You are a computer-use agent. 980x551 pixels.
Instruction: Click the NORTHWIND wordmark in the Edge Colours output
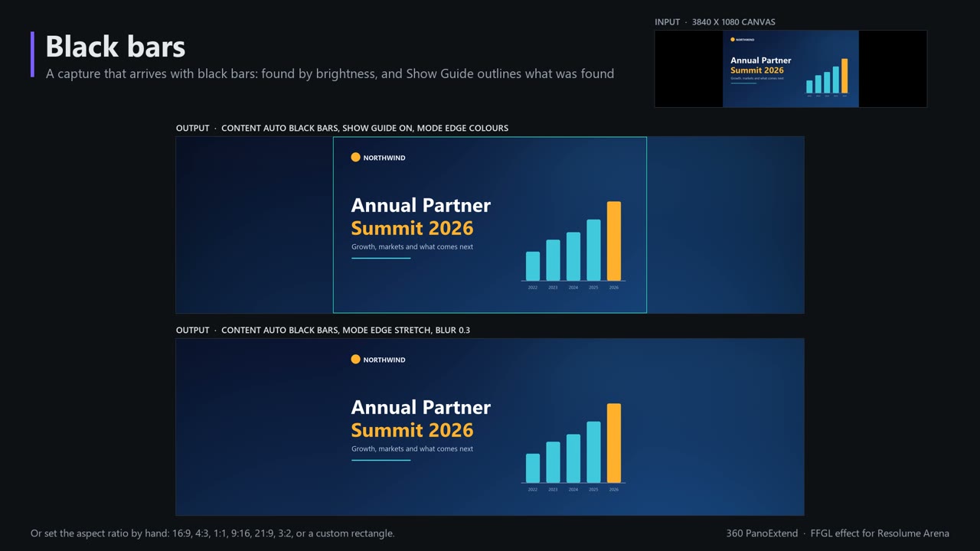pyautogui.click(x=384, y=158)
